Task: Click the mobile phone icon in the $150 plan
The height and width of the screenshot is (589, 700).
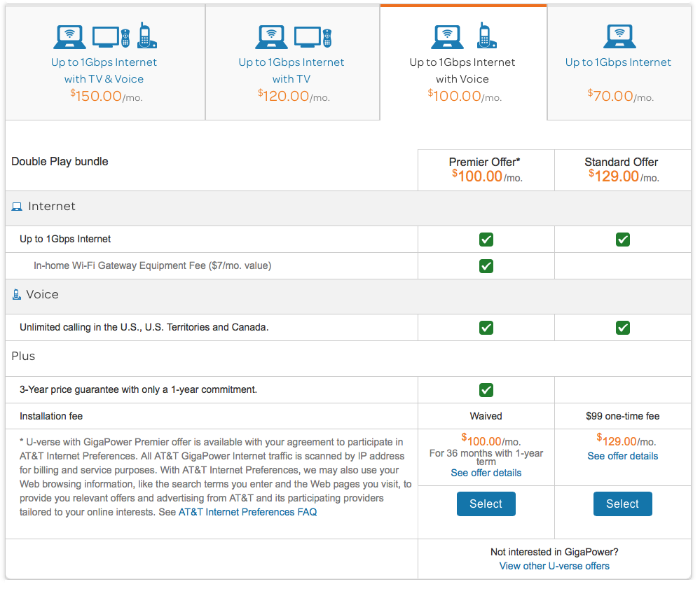Action: click(x=146, y=36)
